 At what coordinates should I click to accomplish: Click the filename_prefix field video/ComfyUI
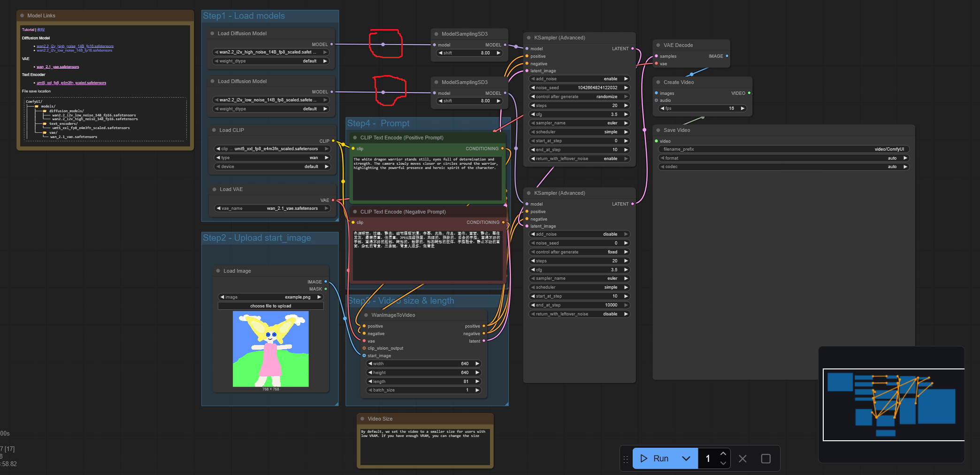(x=784, y=149)
